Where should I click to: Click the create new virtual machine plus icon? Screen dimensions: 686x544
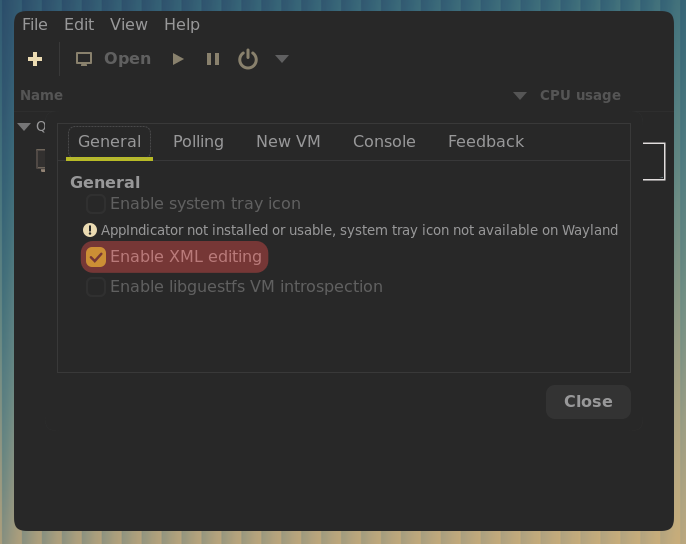(x=35, y=59)
